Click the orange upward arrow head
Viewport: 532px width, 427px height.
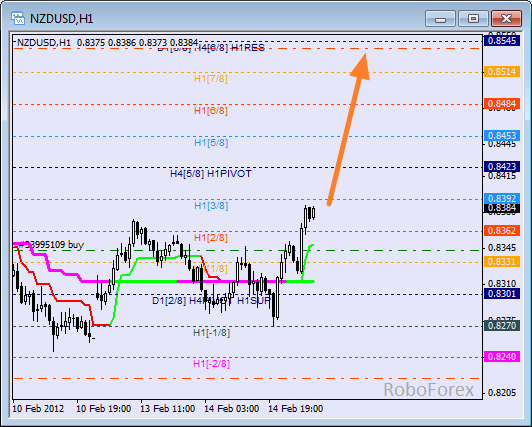[361, 66]
